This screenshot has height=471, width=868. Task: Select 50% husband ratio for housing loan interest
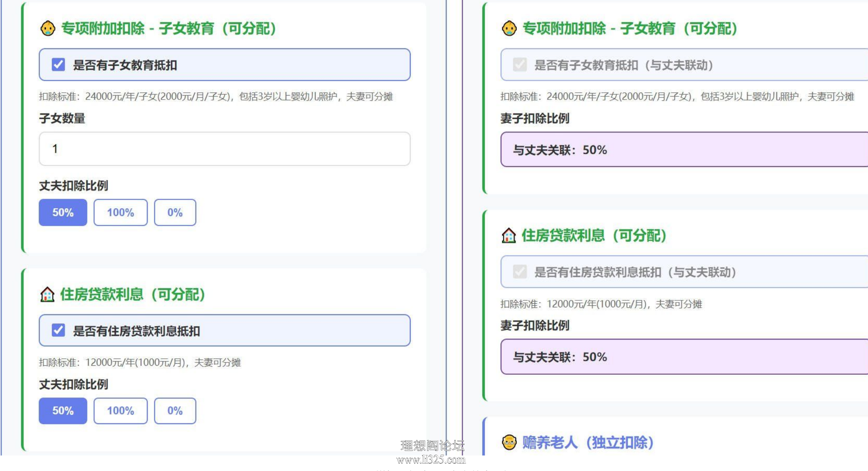click(63, 411)
